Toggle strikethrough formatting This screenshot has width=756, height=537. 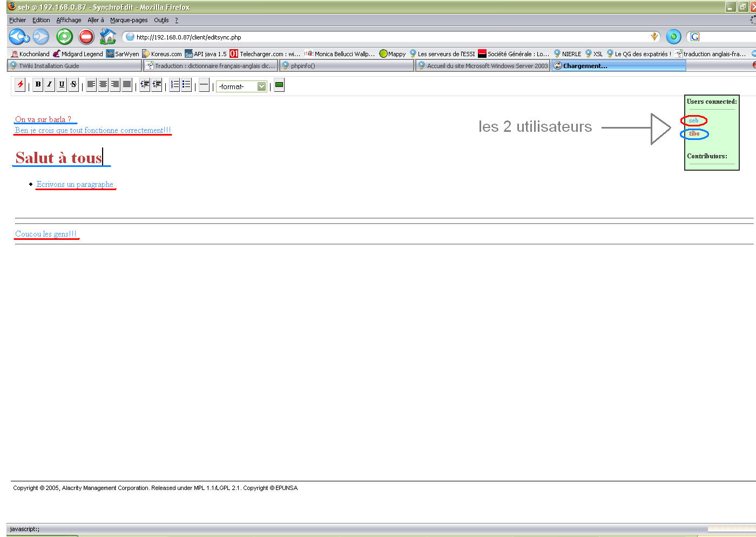pyautogui.click(x=73, y=85)
